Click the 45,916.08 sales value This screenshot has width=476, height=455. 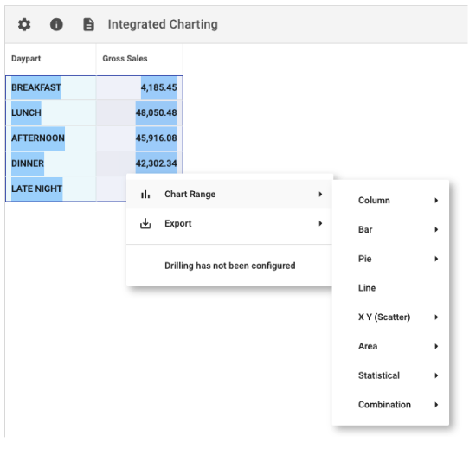click(156, 138)
